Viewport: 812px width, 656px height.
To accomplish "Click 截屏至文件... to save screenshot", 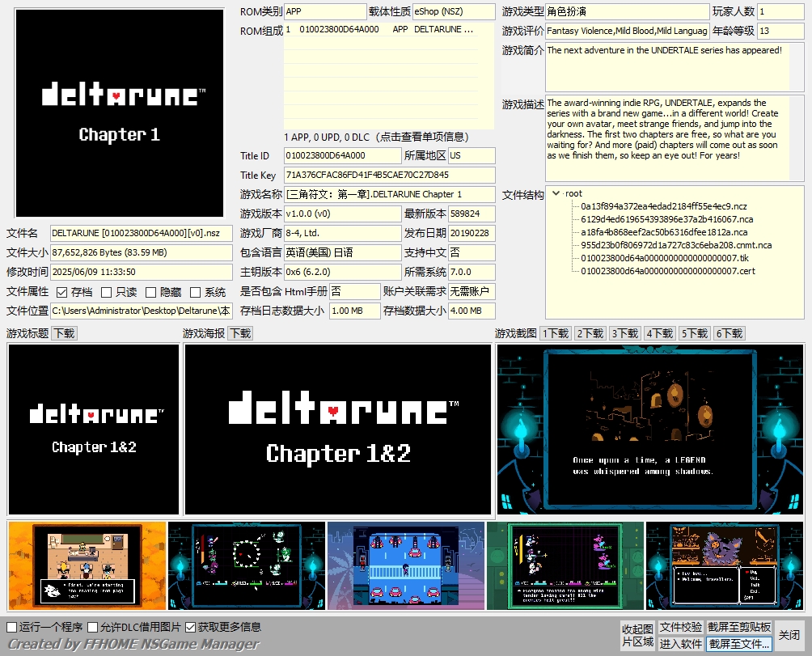I will point(739,644).
